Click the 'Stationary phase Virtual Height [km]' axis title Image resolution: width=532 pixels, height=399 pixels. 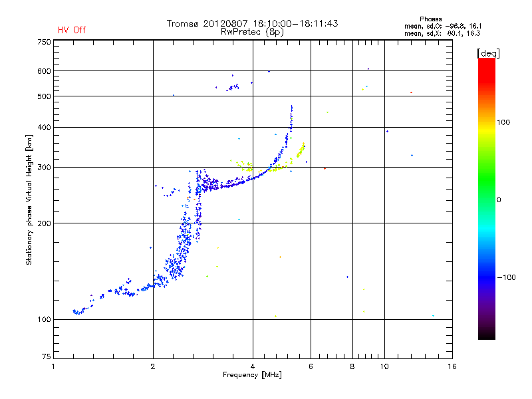pos(29,199)
